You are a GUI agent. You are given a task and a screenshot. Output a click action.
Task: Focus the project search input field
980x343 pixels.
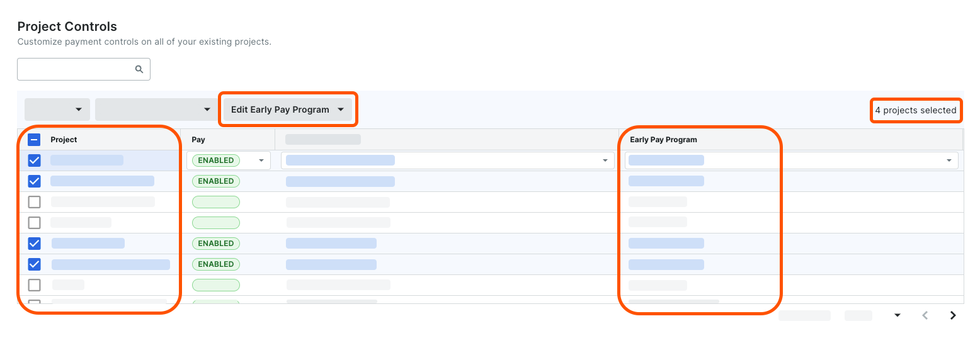[x=84, y=69]
